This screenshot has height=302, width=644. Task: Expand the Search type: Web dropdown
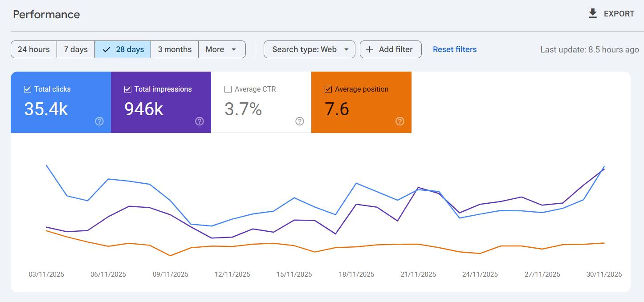coord(309,49)
